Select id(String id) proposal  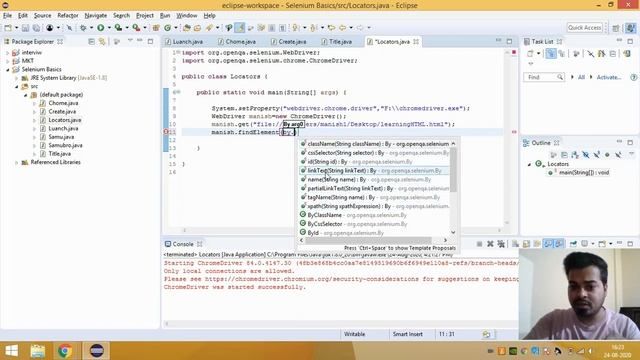(374, 162)
